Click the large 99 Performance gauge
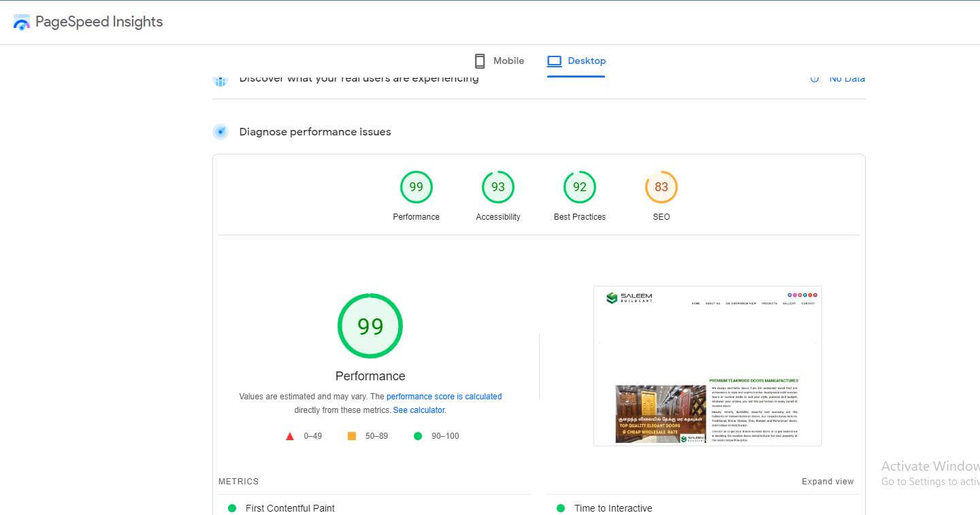 tap(370, 326)
